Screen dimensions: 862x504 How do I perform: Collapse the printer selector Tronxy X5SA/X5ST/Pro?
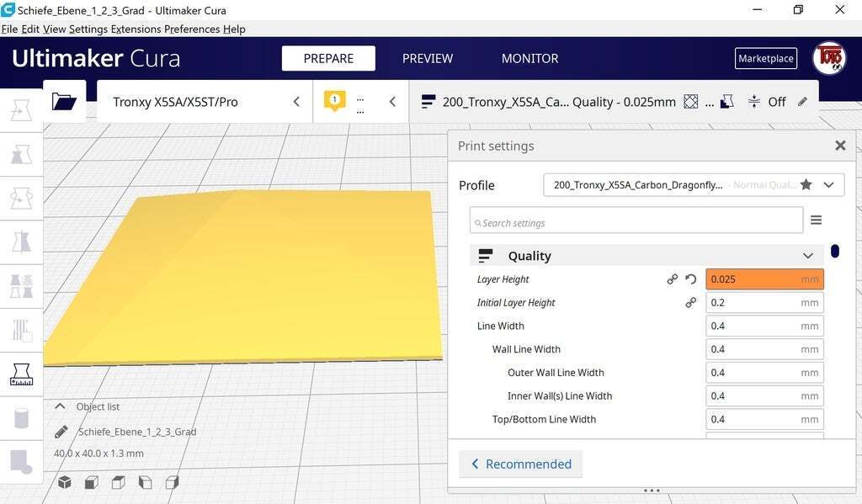pyautogui.click(x=296, y=102)
